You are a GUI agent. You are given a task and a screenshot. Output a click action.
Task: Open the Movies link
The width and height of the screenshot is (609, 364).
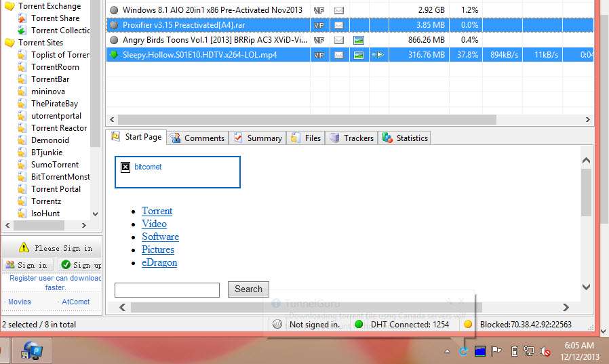pos(20,302)
